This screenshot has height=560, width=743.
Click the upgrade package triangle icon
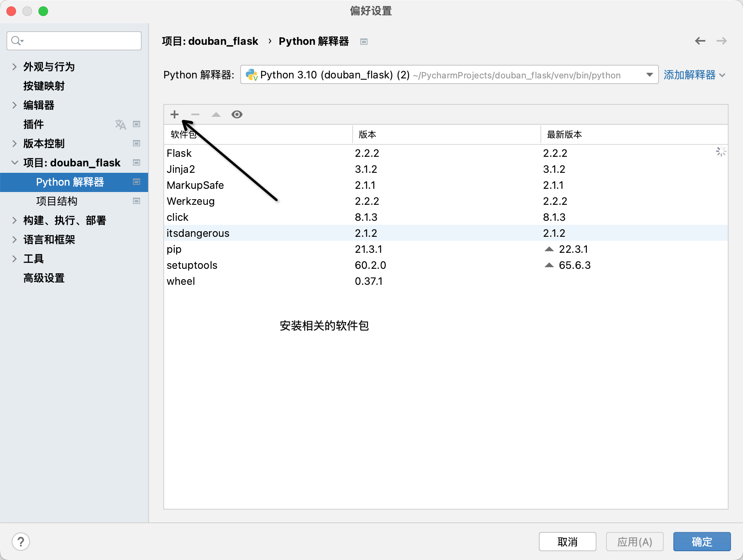pos(216,114)
